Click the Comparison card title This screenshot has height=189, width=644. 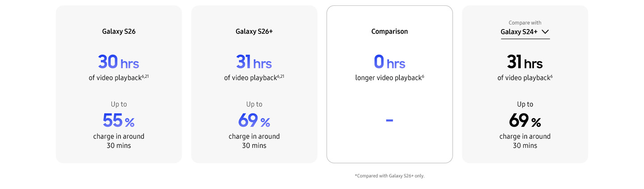click(x=390, y=31)
